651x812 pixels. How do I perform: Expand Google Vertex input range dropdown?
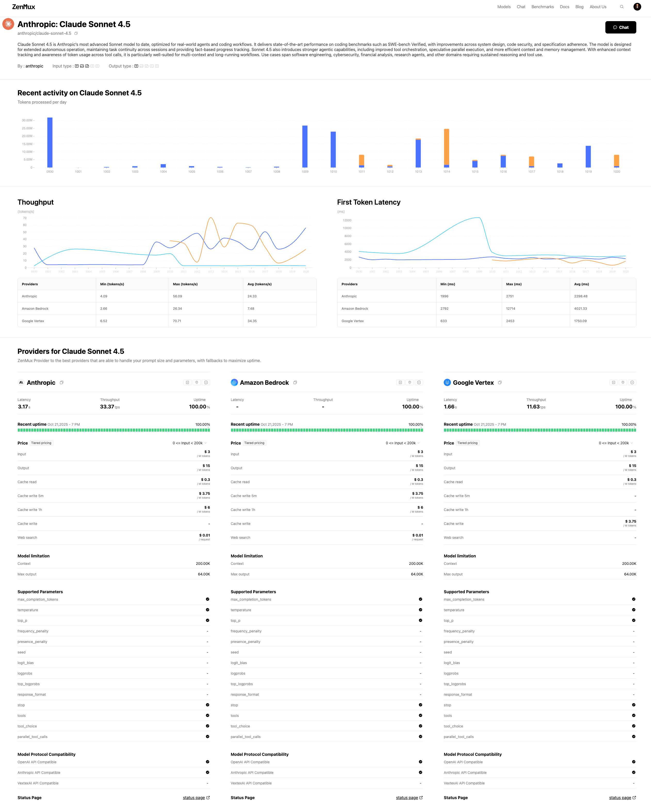tap(616, 443)
